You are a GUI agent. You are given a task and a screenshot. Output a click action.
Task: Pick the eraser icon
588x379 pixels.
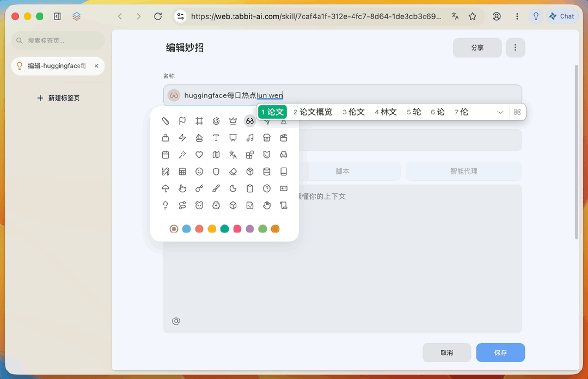click(233, 172)
